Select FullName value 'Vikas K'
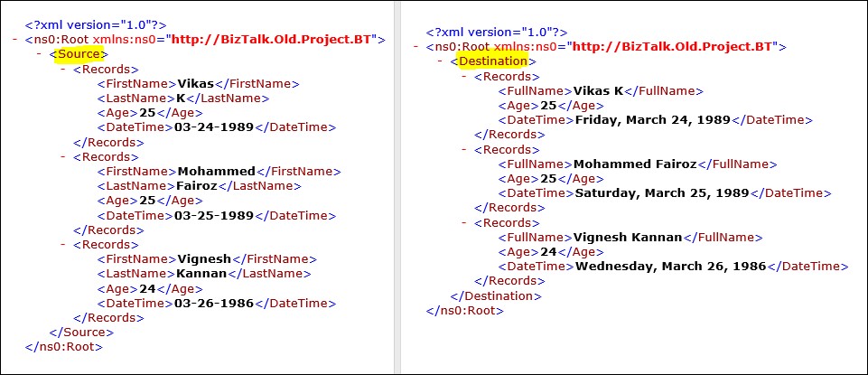The width and height of the screenshot is (868, 375). [599, 91]
